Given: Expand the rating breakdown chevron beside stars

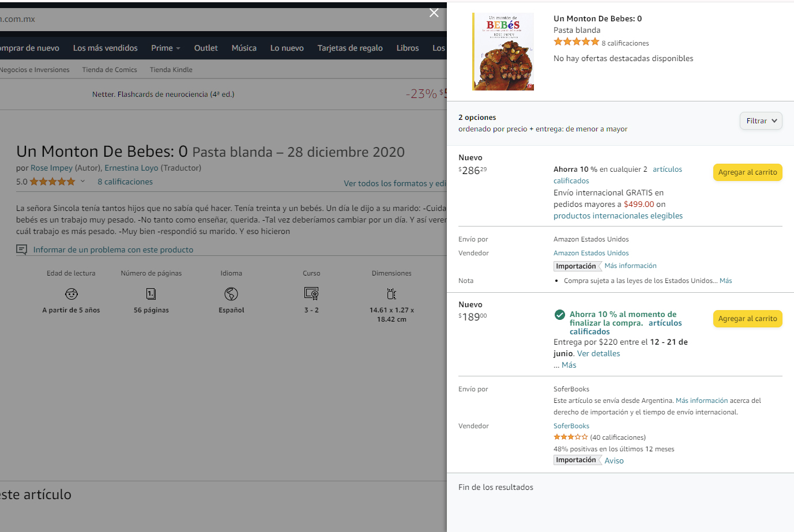Looking at the screenshot, I should pyautogui.click(x=82, y=181).
